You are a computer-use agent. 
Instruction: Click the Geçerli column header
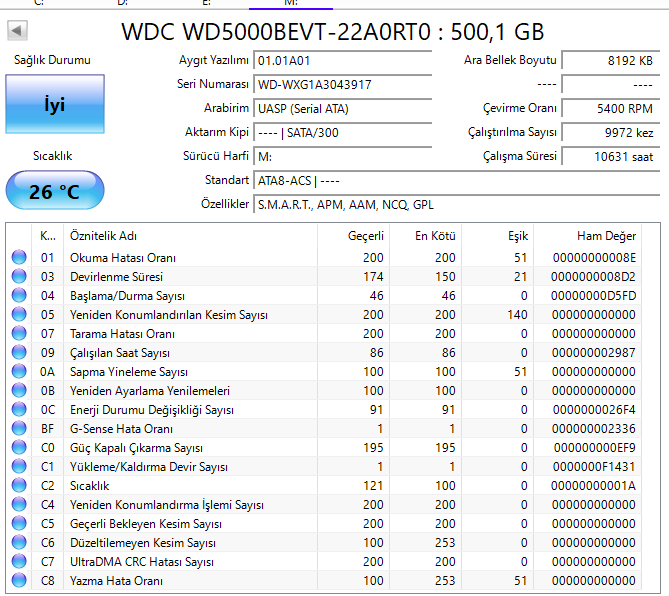click(353, 236)
